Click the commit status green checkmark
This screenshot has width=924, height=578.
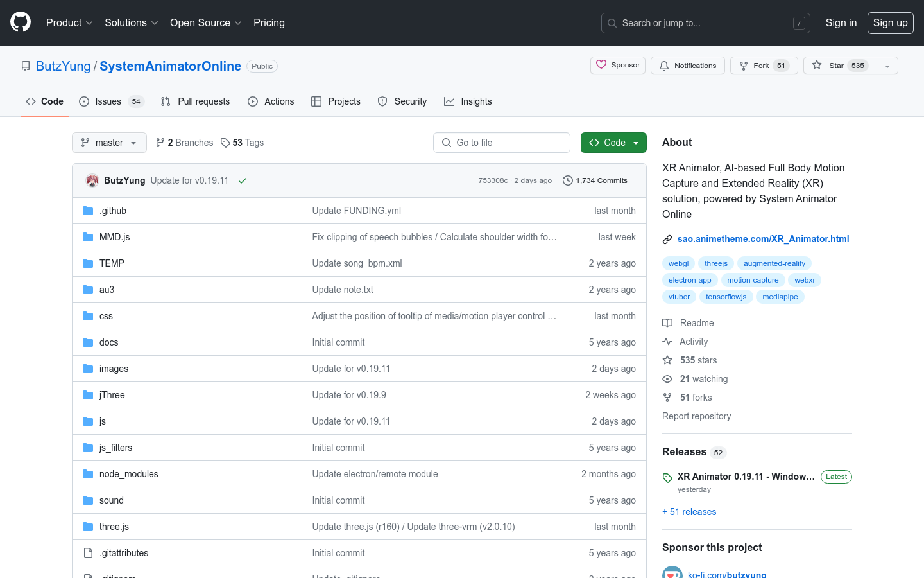pyautogui.click(x=243, y=180)
